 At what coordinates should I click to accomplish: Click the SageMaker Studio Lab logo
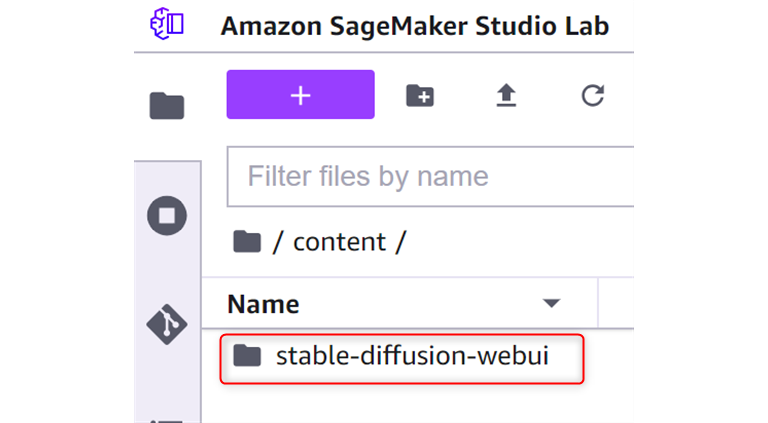click(x=167, y=24)
